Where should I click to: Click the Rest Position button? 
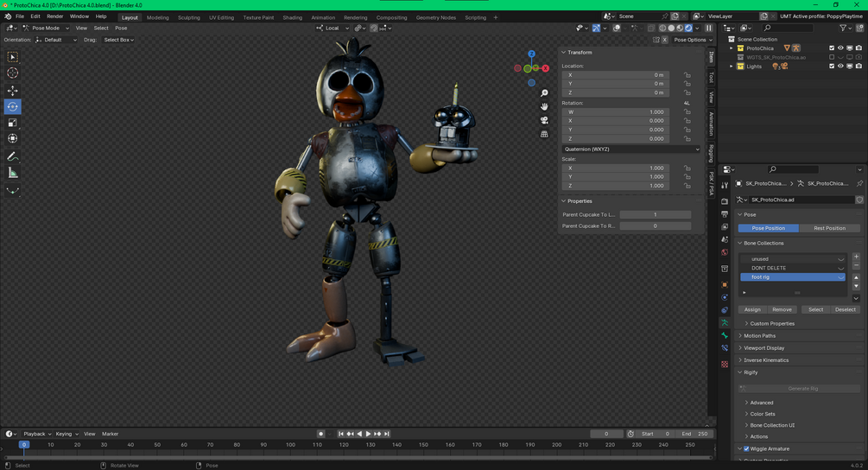tap(829, 228)
